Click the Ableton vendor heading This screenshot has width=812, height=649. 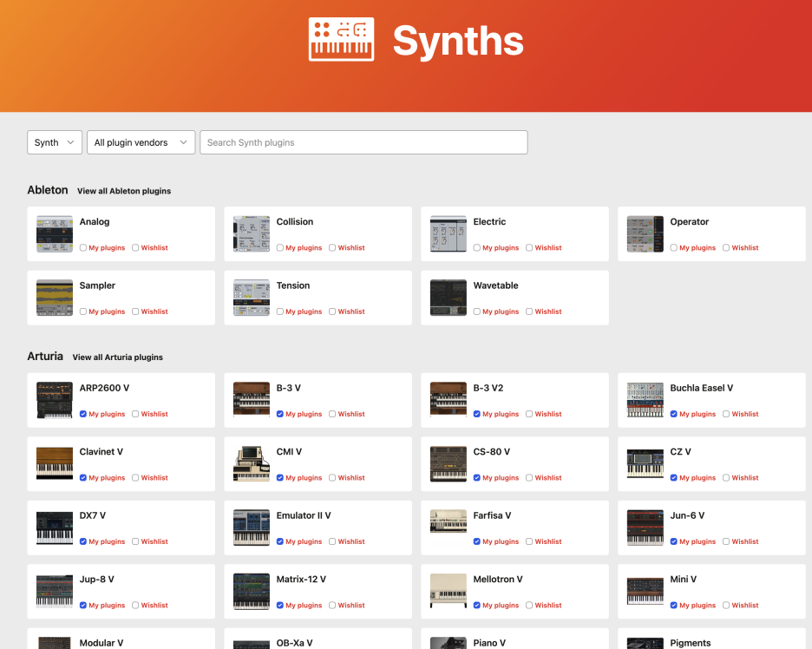click(x=48, y=190)
